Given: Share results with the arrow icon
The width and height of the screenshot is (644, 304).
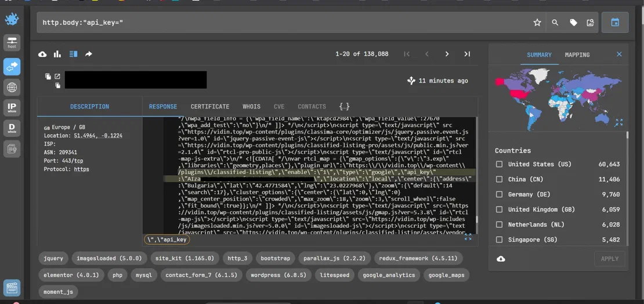Looking at the screenshot, I should (88, 54).
